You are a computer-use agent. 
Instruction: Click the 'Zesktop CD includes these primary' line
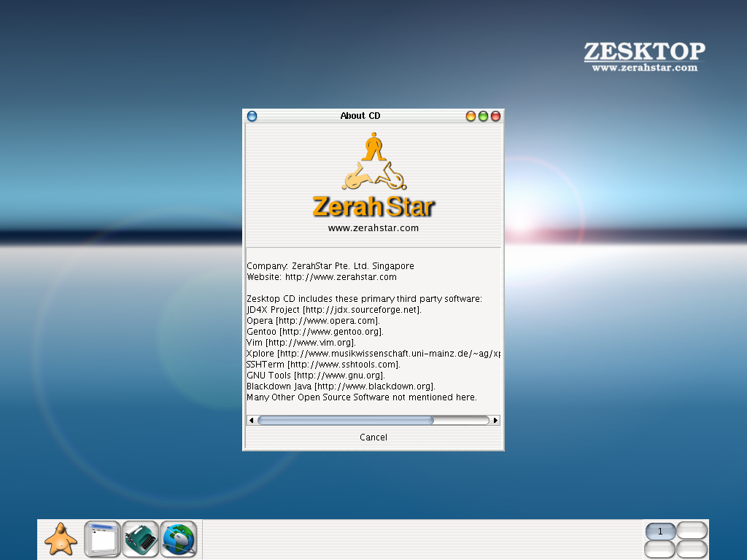pos(365,298)
